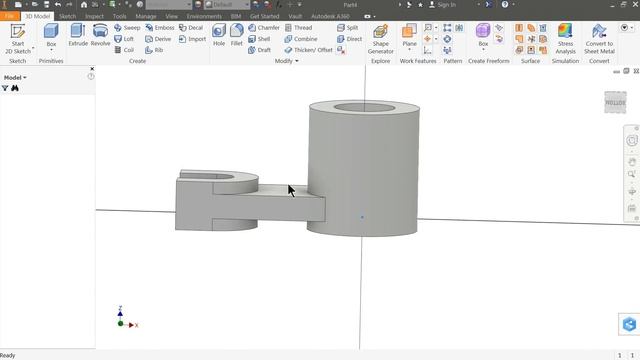Click the ViewCube in the viewport
This screenshot has height=360, width=640.
(615, 102)
